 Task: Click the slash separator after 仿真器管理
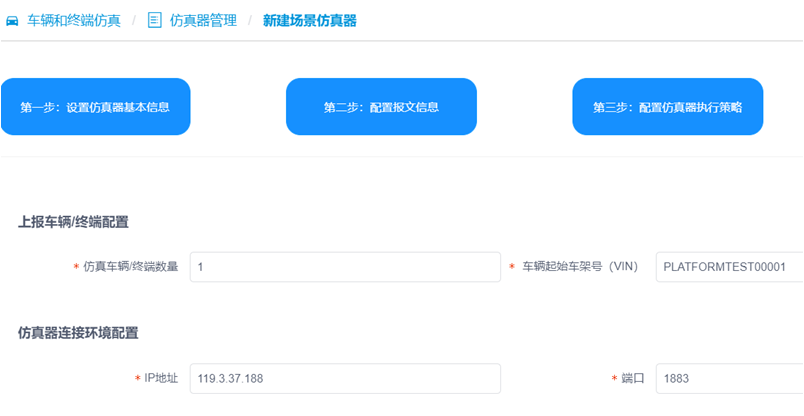(250, 20)
